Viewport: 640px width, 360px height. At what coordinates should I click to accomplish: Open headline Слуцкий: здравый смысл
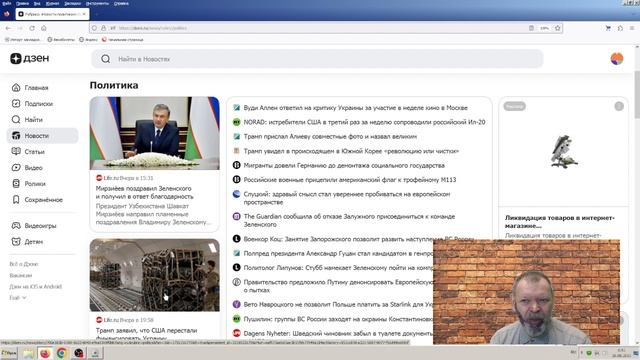coord(347,198)
